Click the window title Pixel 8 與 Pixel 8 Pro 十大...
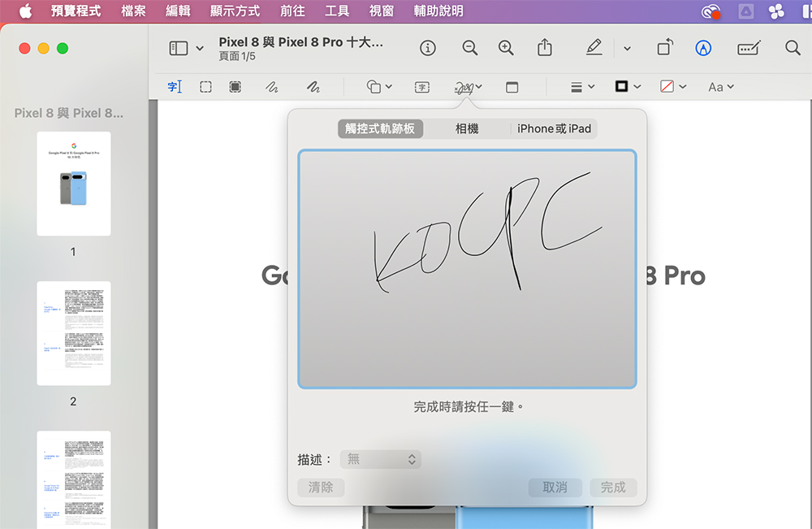This screenshot has width=812, height=529. click(x=301, y=42)
